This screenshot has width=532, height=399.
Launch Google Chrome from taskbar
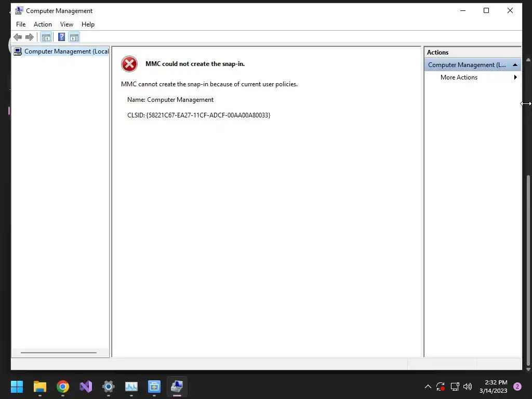(63, 387)
